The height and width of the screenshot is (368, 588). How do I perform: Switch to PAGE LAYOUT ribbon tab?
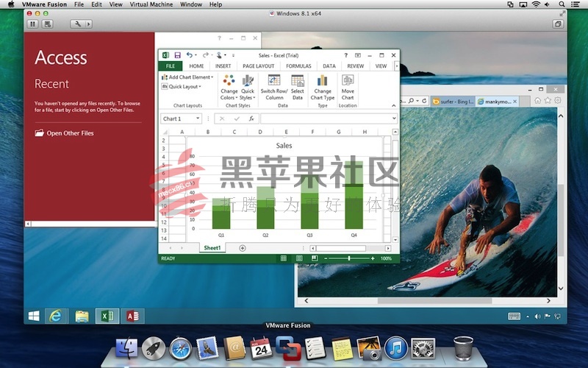(x=259, y=66)
